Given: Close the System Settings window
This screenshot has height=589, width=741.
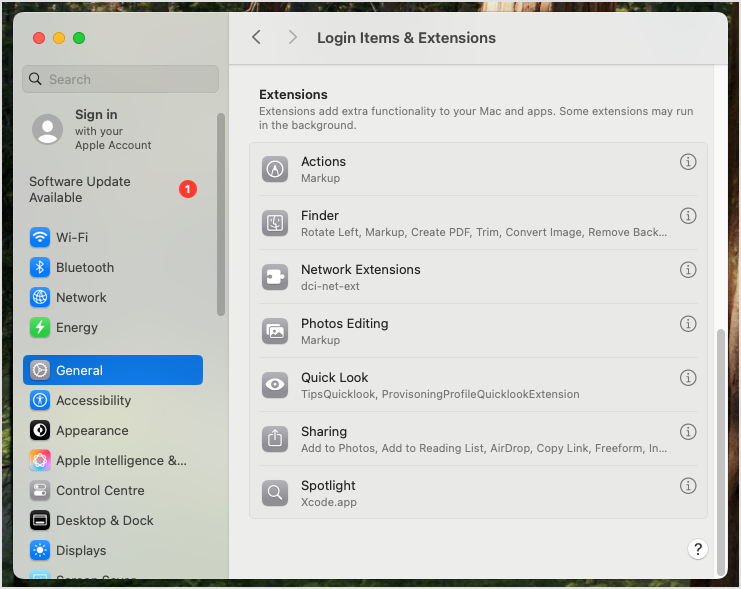Looking at the screenshot, I should point(39,38).
